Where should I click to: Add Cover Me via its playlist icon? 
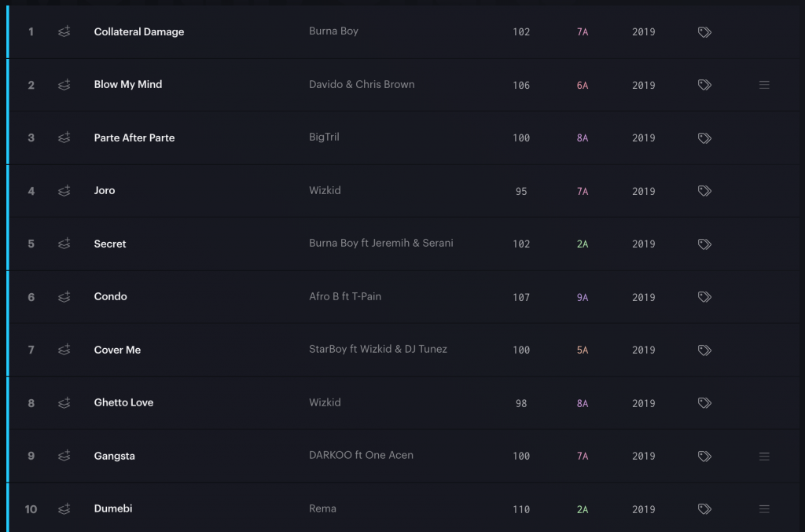[x=64, y=350]
